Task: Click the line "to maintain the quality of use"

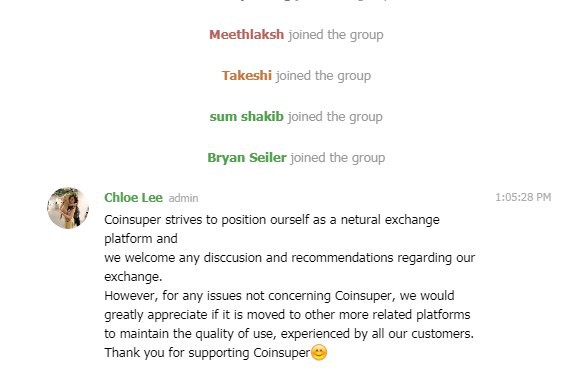Action: point(289,334)
